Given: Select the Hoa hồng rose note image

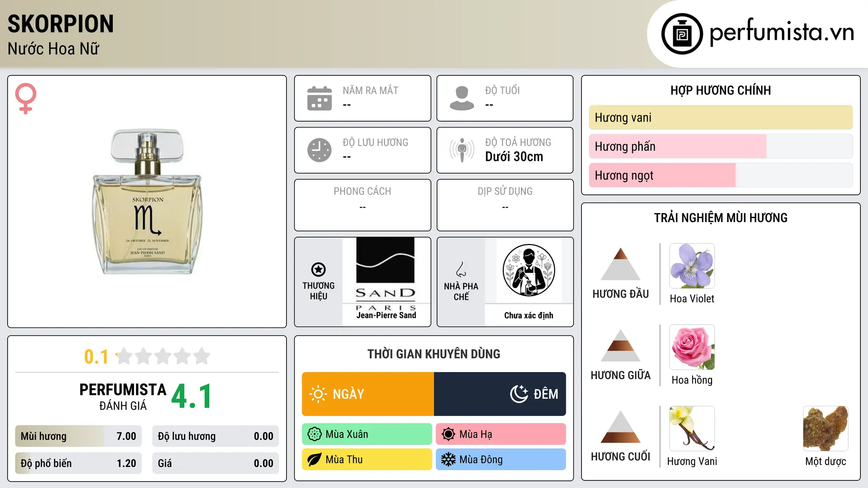Looking at the screenshot, I should tap(692, 347).
